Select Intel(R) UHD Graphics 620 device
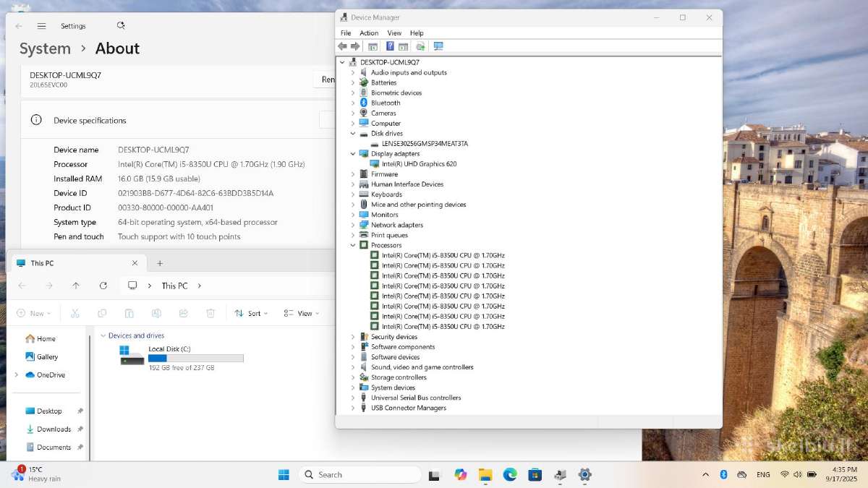868x488 pixels. point(419,164)
